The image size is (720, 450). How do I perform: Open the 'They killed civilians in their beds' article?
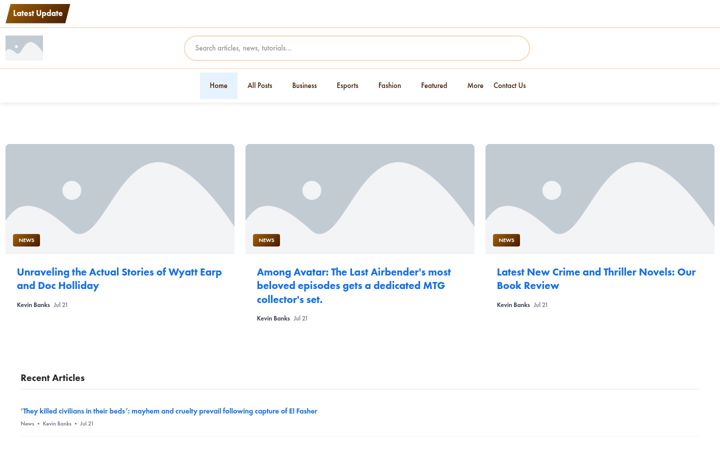[x=169, y=411]
